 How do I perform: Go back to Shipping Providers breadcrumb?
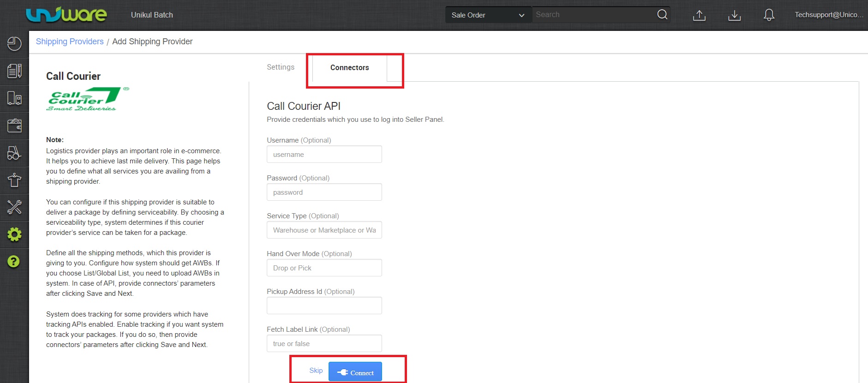coord(70,42)
